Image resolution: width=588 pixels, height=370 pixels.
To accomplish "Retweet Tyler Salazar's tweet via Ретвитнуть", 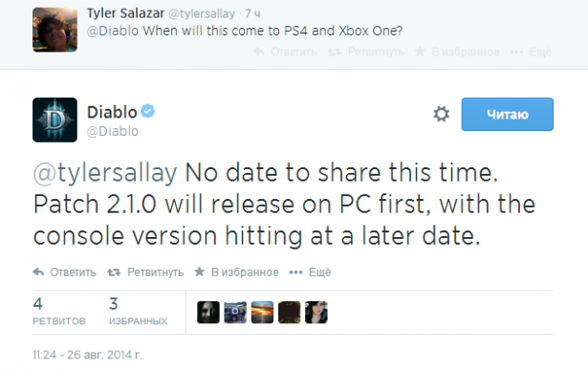I will [x=366, y=52].
